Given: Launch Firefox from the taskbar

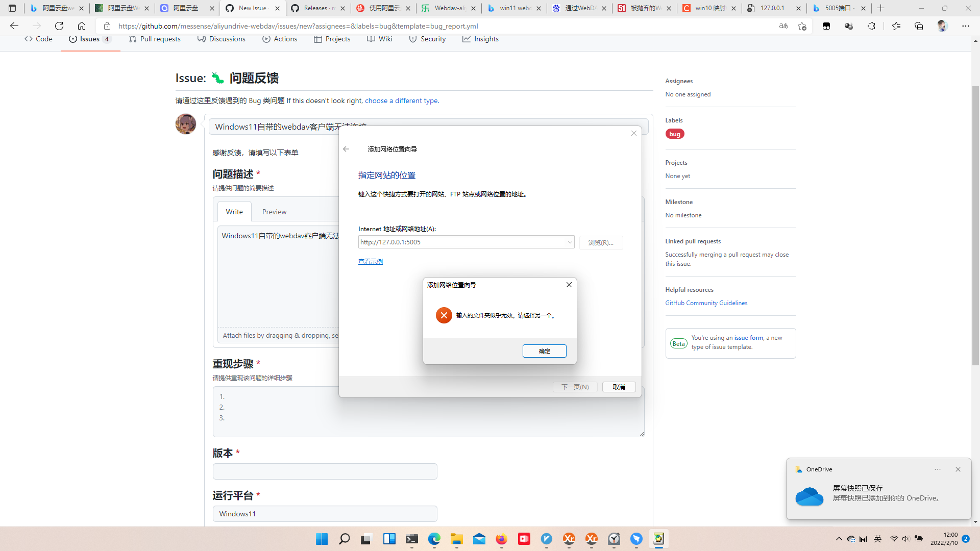Looking at the screenshot, I should (501, 539).
